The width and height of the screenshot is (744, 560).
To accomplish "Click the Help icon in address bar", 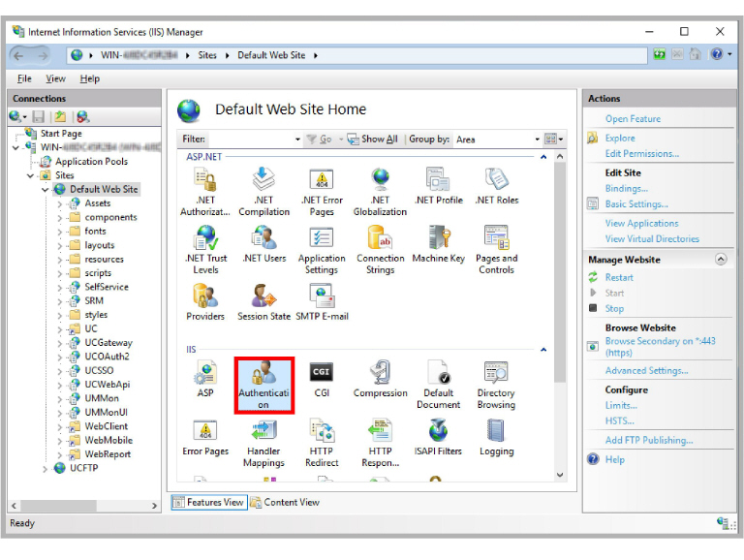I will (717, 54).
